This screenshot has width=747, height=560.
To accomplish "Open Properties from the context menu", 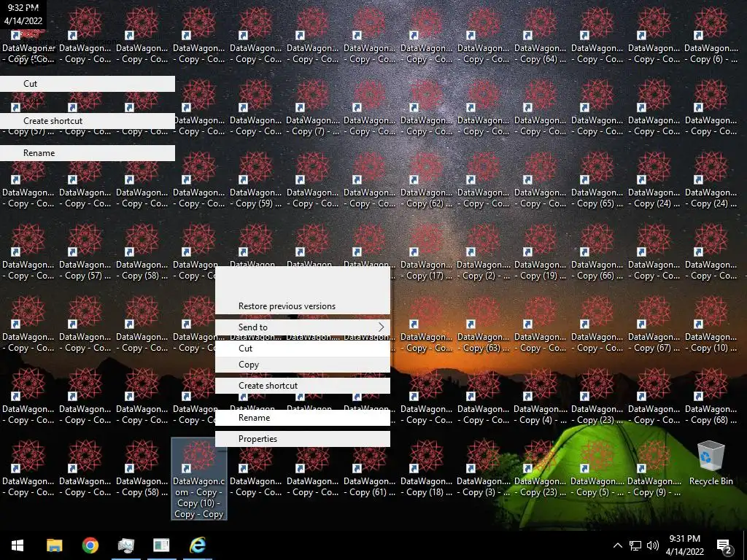I will (303, 439).
